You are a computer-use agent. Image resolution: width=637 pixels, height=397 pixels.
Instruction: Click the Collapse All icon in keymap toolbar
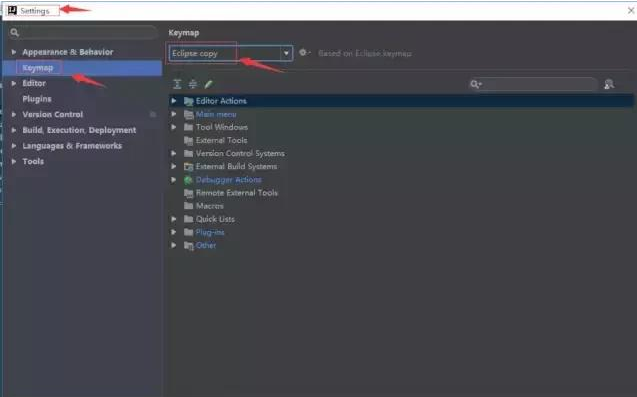193,84
